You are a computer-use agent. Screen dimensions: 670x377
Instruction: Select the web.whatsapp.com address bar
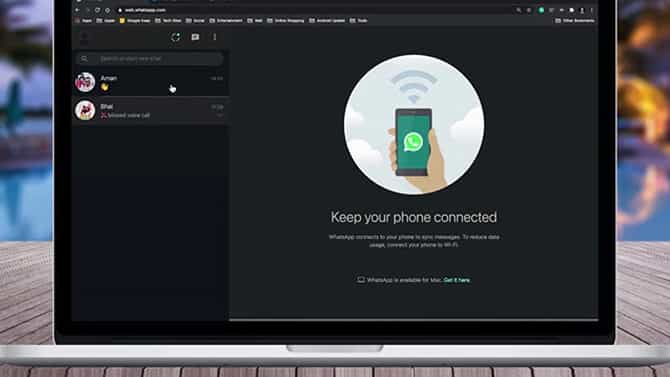click(x=316, y=10)
